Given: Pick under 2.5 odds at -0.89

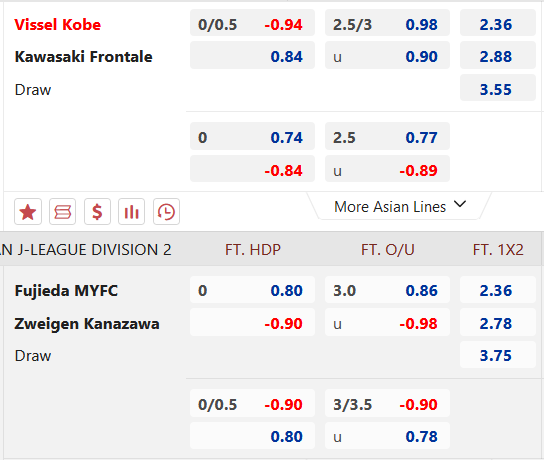Looking at the screenshot, I should [387, 170].
